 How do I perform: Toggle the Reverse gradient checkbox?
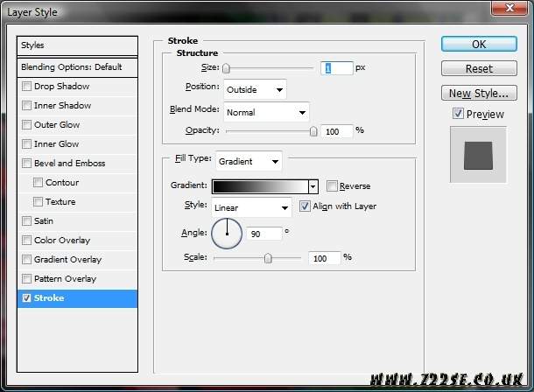332,185
